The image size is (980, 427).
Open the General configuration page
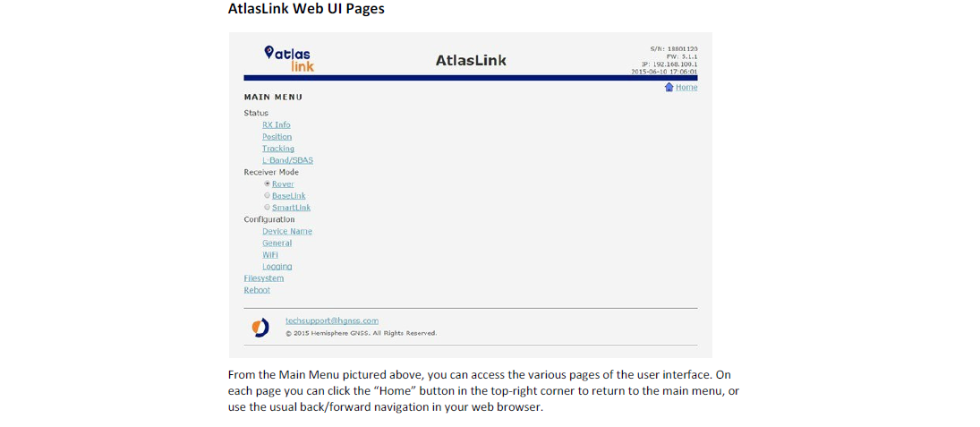pos(277,243)
